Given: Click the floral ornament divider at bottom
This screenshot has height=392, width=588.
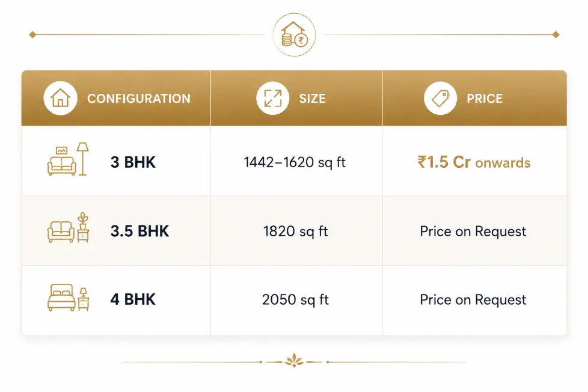Looking at the screenshot, I should click(x=294, y=361).
